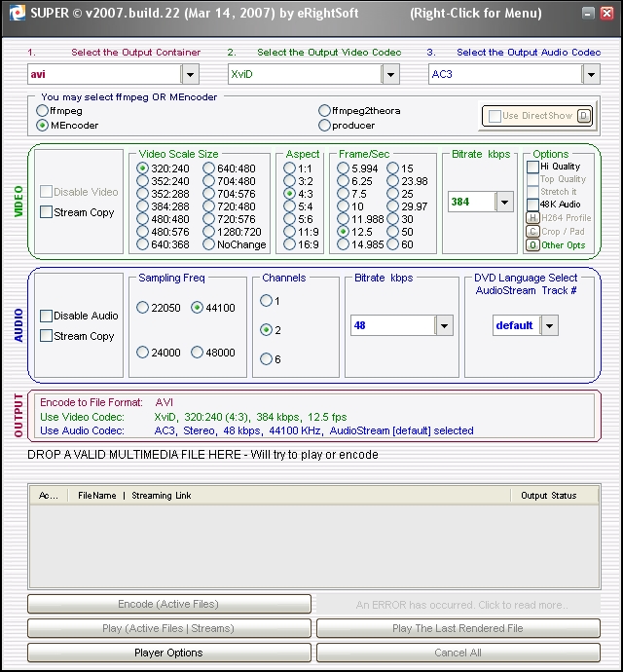Select the producer radio button
The width and height of the screenshot is (623, 672).
click(324, 125)
